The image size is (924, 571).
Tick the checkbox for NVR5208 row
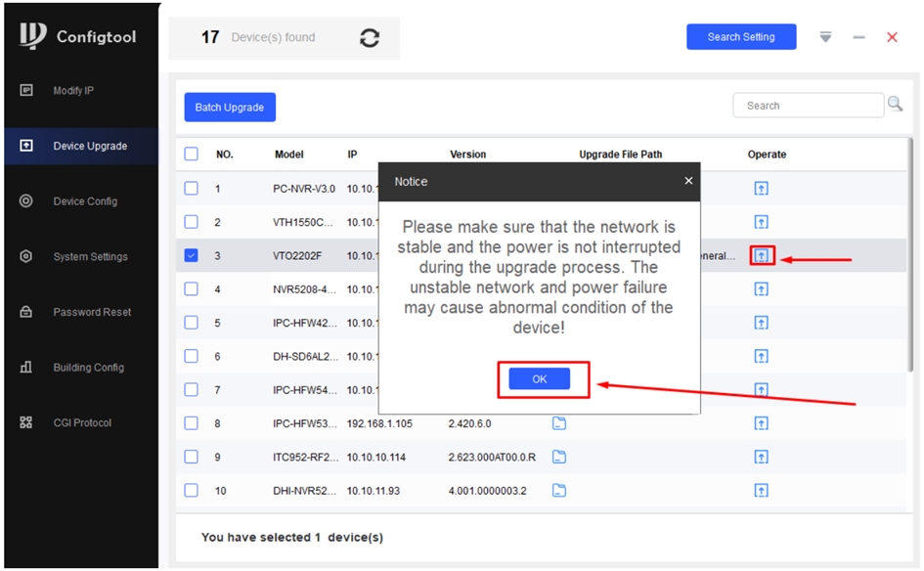click(192, 289)
